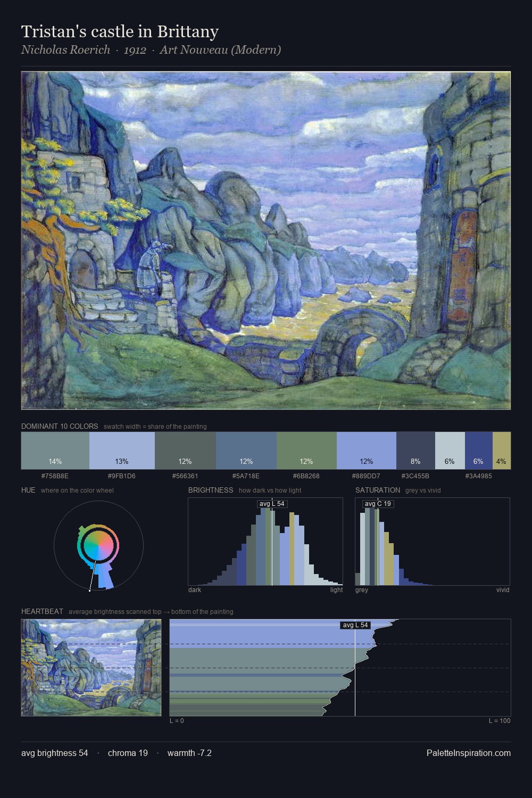
Task: Select the slate blue swatch #5A718E
Action: point(246,451)
